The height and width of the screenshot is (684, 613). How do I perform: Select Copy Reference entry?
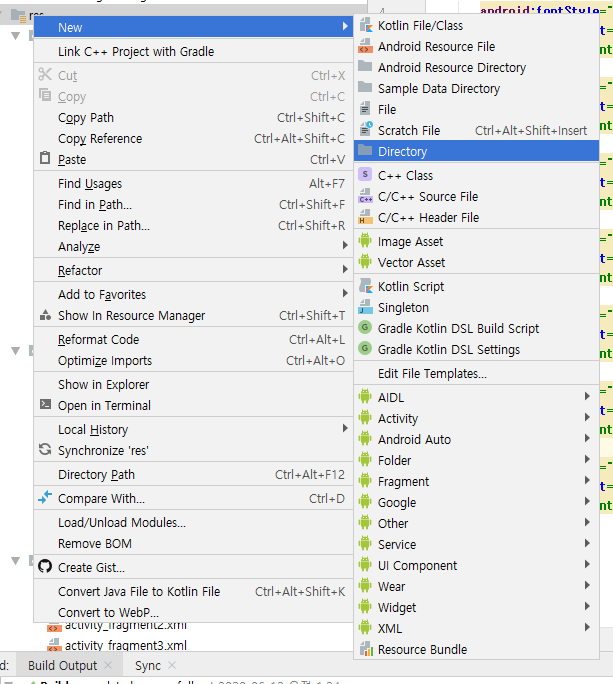pos(193,139)
